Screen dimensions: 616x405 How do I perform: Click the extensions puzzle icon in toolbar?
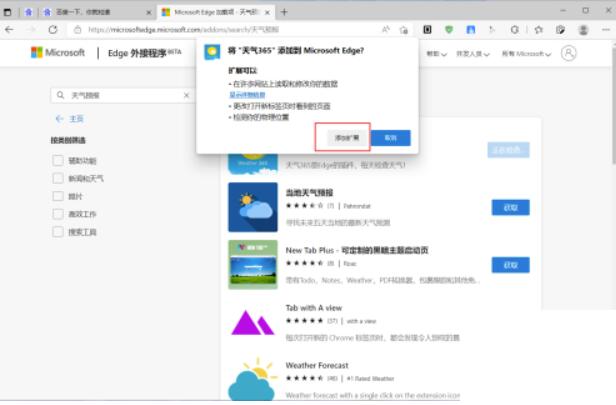[x=515, y=29]
